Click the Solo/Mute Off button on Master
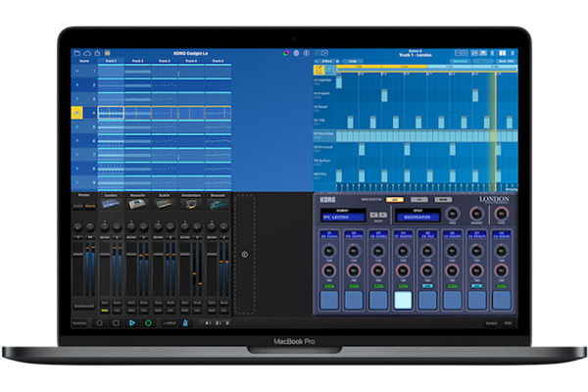 click(x=84, y=306)
